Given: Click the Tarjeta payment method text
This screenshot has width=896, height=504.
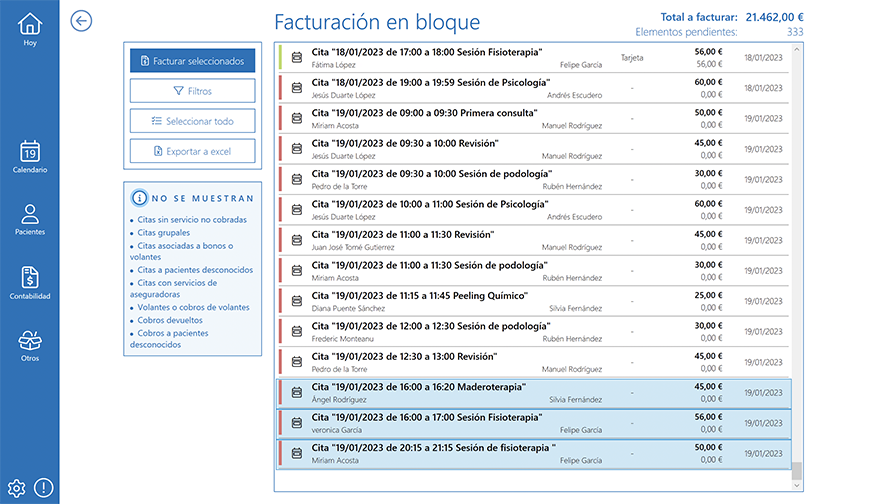Looking at the screenshot, I should point(632,58).
